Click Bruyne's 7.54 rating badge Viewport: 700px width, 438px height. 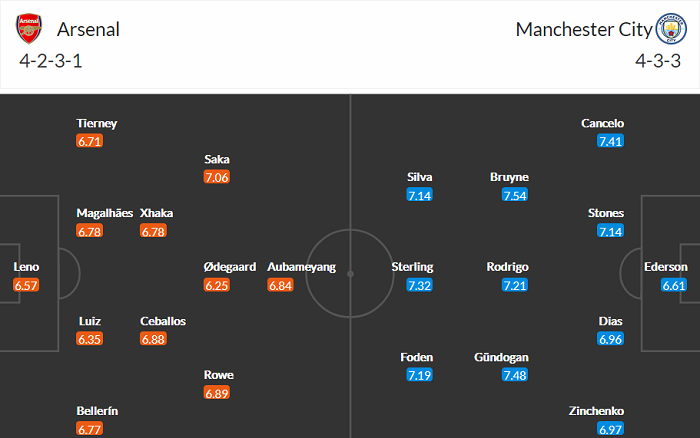coord(515,195)
